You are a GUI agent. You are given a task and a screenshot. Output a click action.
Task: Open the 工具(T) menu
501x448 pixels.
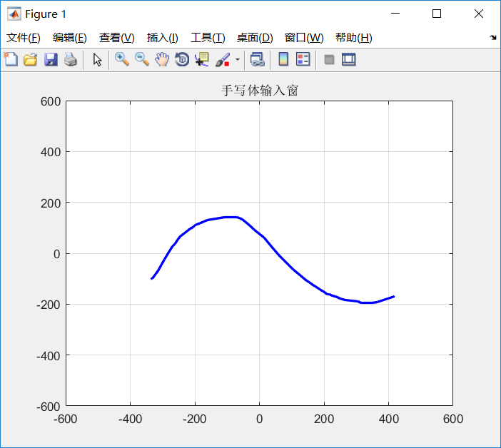208,38
